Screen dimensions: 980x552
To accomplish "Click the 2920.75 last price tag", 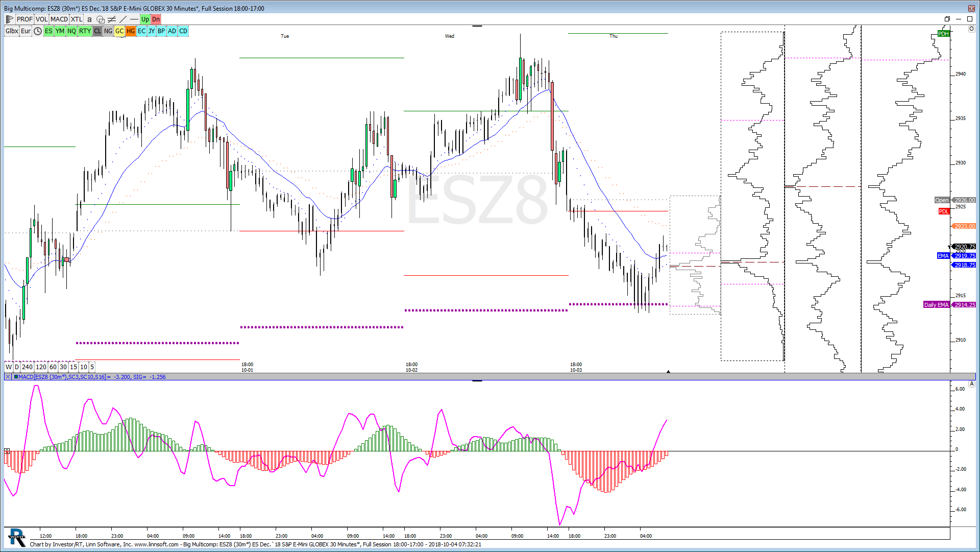I will tap(964, 247).
